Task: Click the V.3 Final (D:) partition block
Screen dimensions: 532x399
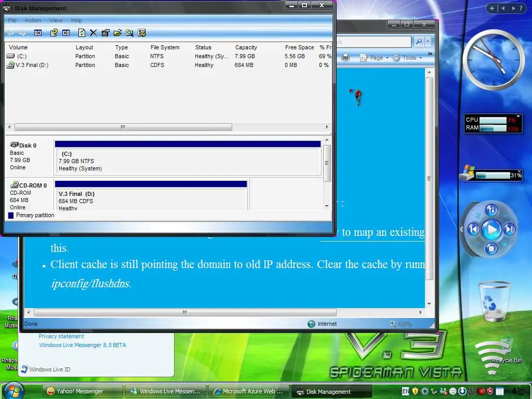Action: 151,196
